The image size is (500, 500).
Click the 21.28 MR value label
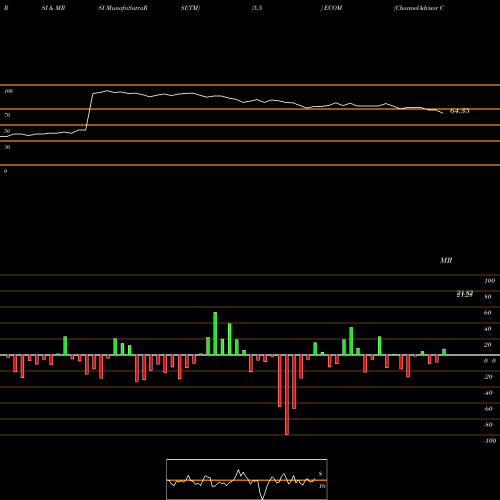[465, 294]
